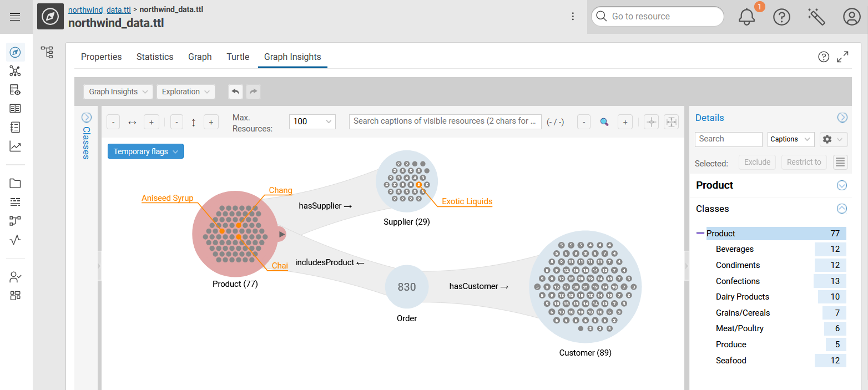Open the folder icon in the left sidebar

(x=15, y=183)
